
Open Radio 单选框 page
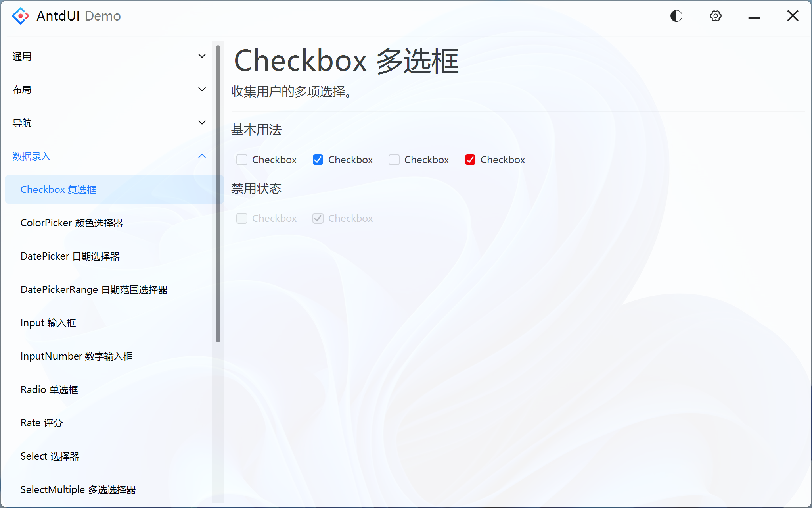[49, 389]
